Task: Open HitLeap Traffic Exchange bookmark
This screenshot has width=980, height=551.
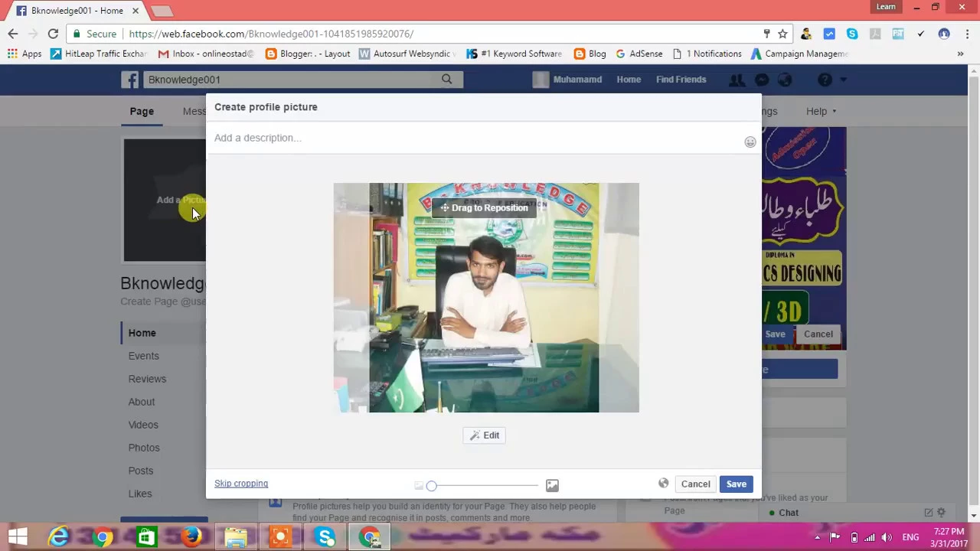Action: click(x=99, y=54)
